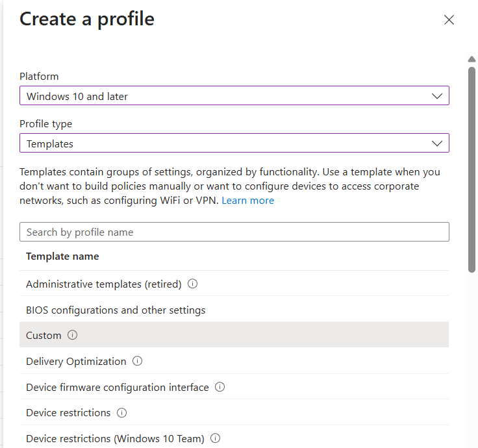Focus the Search by profile name field
This screenshot has width=478, height=448.
pos(234,232)
